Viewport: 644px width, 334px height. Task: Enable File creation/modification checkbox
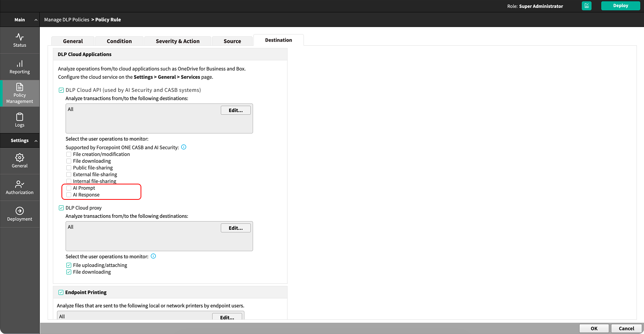pos(69,154)
